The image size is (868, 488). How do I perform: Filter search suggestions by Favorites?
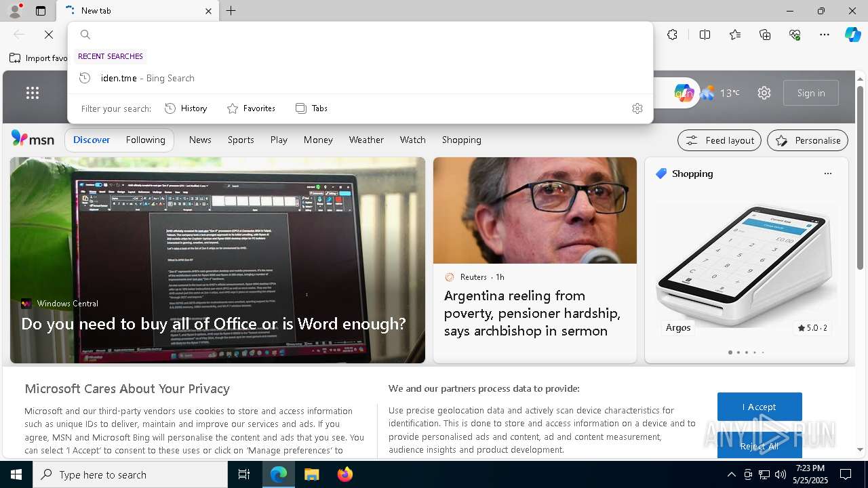pyautogui.click(x=251, y=108)
